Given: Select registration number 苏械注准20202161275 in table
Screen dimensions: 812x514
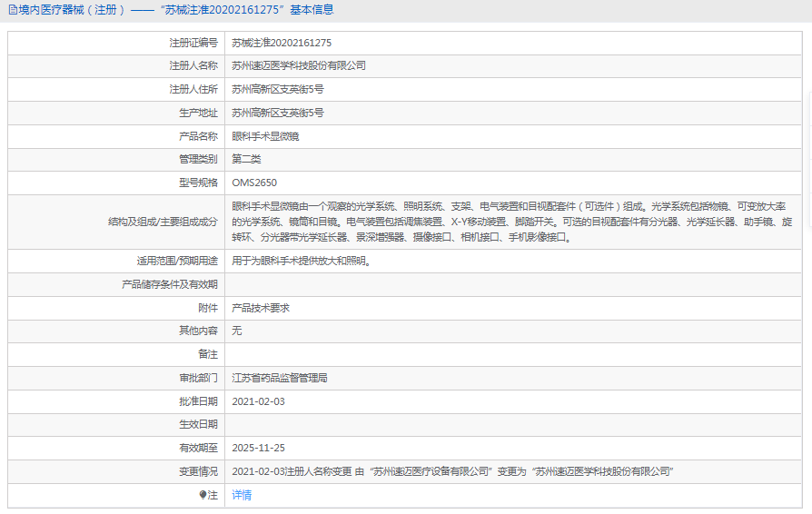Looking at the screenshot, I should click(282, 43).
